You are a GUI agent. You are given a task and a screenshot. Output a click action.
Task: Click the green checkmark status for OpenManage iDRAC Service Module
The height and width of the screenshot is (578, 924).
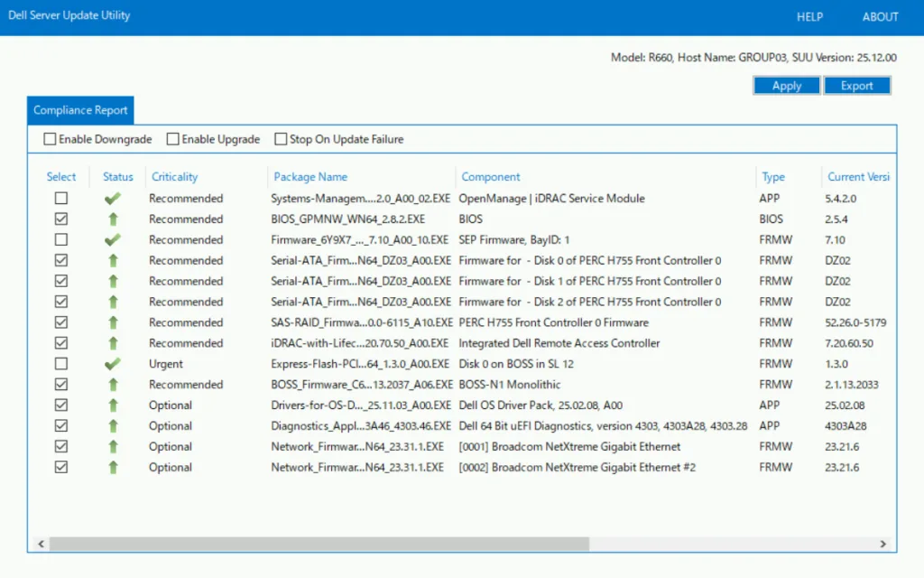[113, 199]
